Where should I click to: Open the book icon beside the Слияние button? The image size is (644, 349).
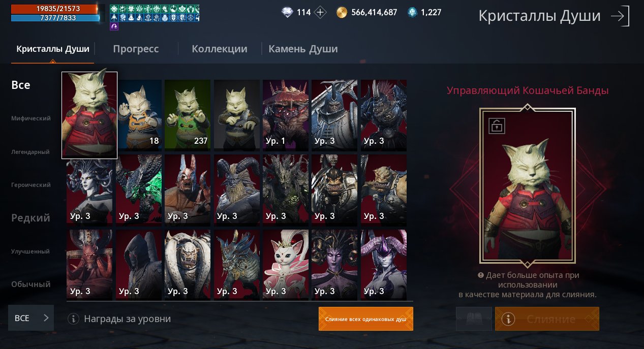474,319
